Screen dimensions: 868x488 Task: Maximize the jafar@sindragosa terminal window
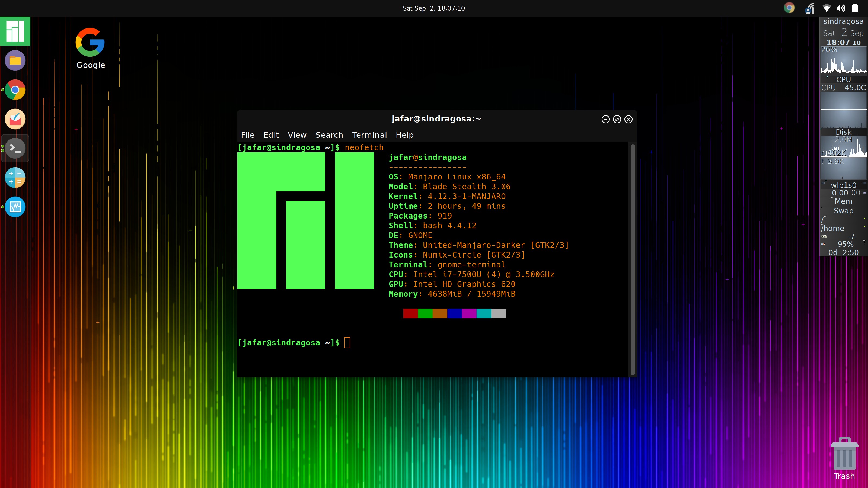click(x=617, y=119)
